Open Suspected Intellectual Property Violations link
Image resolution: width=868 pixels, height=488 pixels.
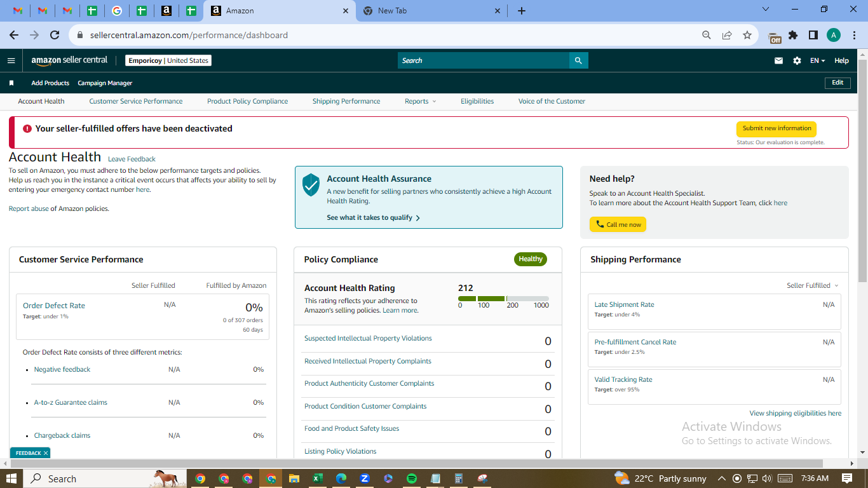pyautogui.click(x=368, y=338)
